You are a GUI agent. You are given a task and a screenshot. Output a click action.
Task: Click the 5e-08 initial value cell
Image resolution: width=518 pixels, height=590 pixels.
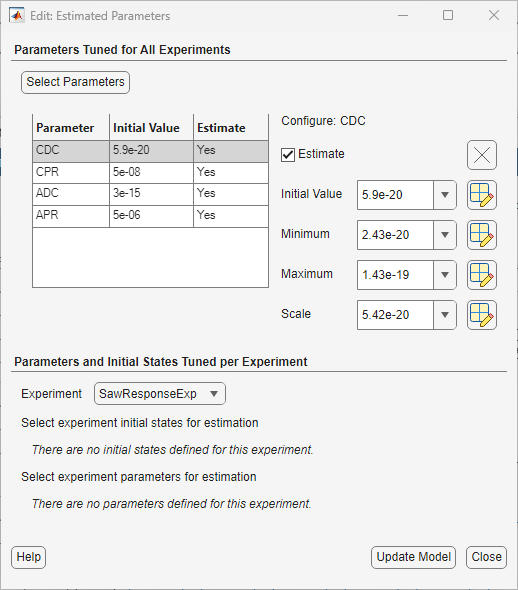tap(151, 173)
